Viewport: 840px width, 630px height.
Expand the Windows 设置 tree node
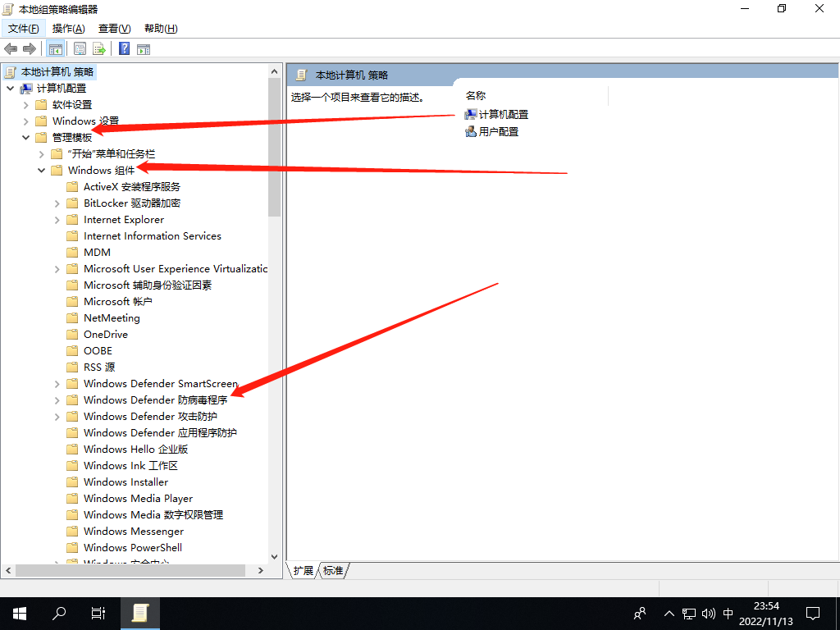click(x=25, y=121)
